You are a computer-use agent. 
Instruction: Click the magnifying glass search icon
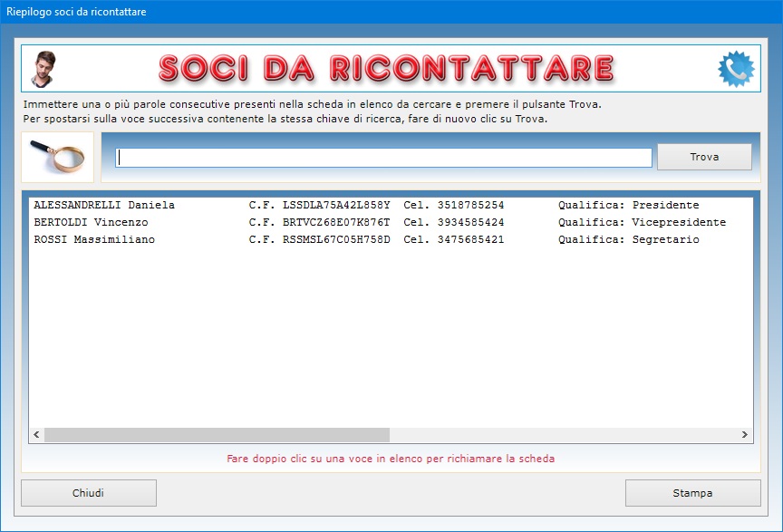coord(57,157)
